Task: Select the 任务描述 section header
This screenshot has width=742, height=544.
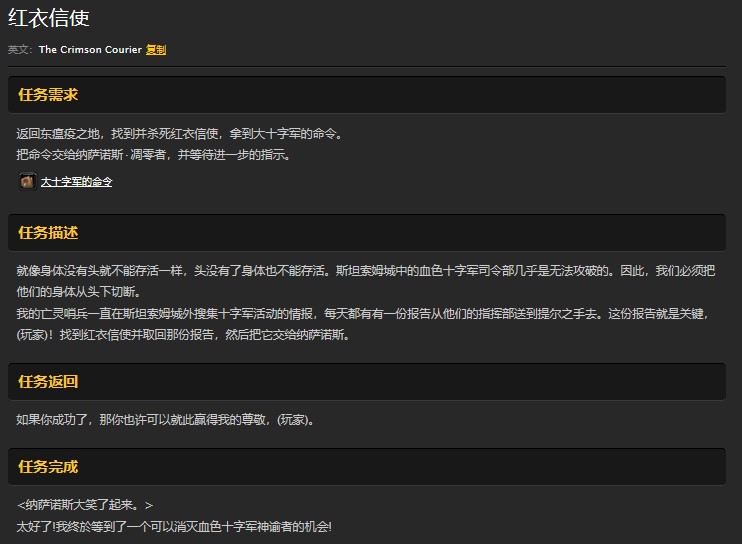Action: [x=48, y=233]
